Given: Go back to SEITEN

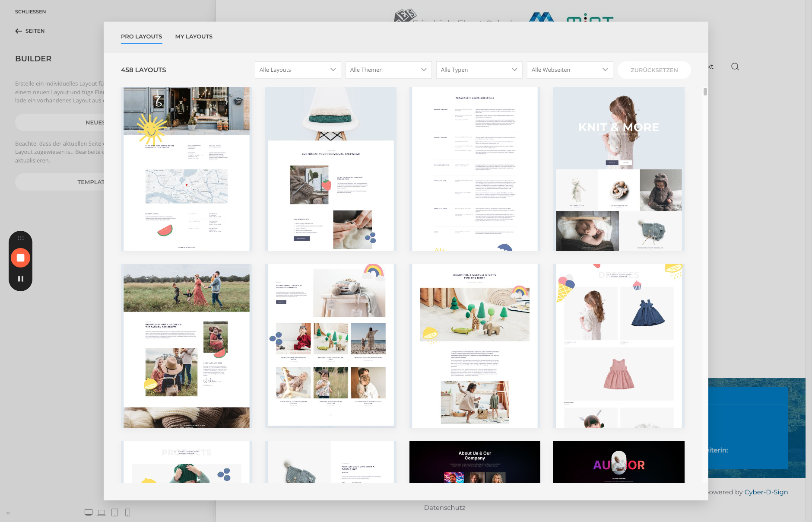Looking at the screenshot, I should 30,31.
